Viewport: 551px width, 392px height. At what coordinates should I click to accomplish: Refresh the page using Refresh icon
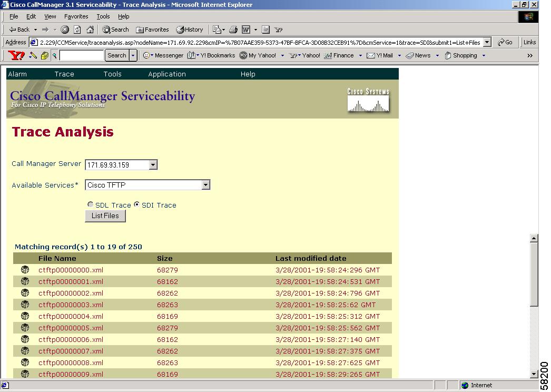click(77, 30)
